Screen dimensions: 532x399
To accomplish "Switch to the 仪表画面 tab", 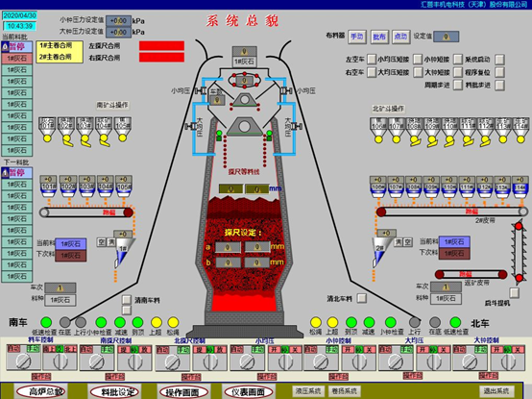I will pos(248,392).
